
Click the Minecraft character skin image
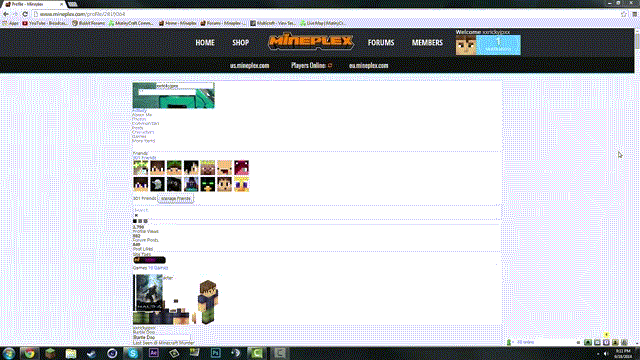207,302
